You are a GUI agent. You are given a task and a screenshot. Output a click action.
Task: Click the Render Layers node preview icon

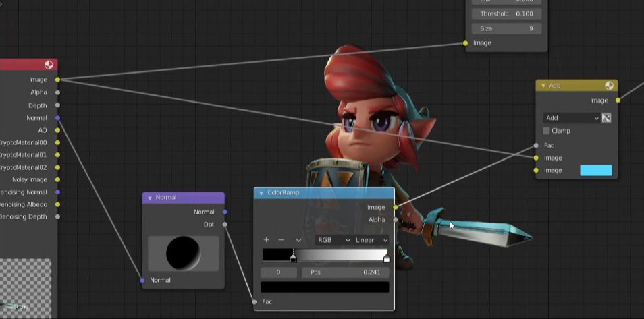(x=49, y=65)
